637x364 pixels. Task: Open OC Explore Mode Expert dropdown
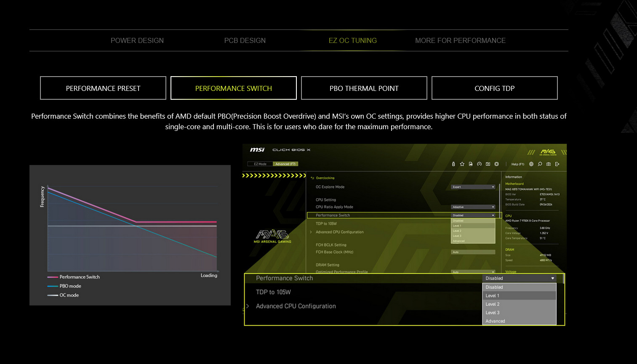[473, 187]
